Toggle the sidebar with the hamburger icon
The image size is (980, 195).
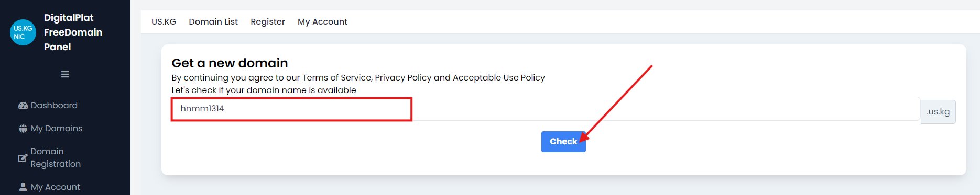pyautogui.click(x=65, y=74)
